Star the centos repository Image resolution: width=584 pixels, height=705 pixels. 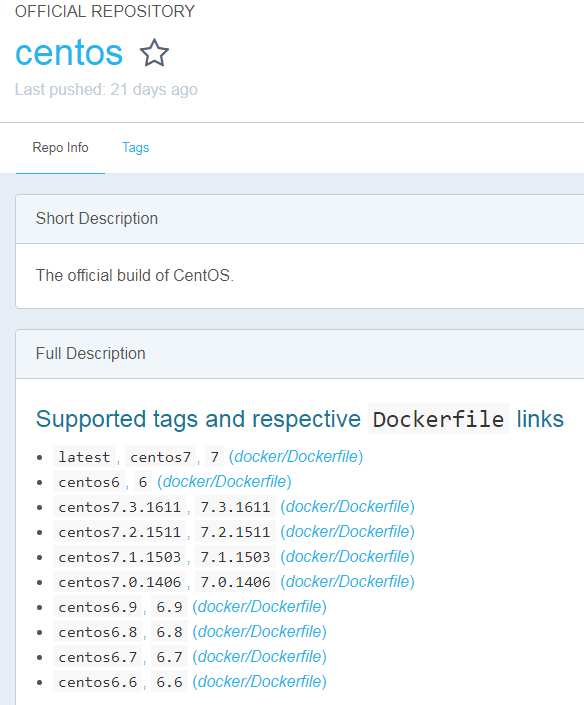tap(154, 53)
